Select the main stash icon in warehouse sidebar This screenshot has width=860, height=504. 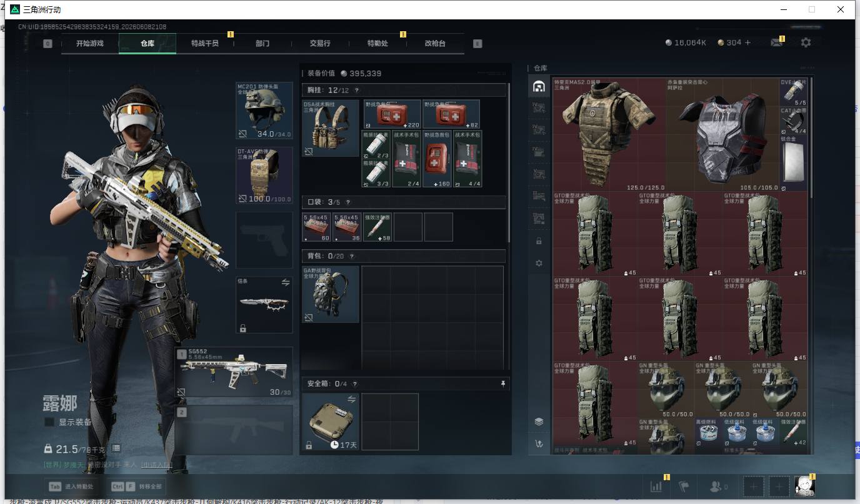(539, 87)
